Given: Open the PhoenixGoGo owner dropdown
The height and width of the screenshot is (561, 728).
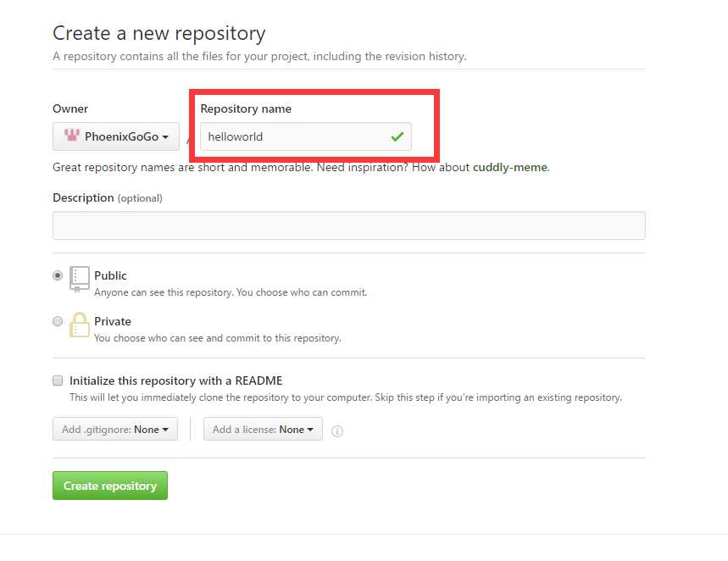Looking at the screenshot, I should [116, 136].
